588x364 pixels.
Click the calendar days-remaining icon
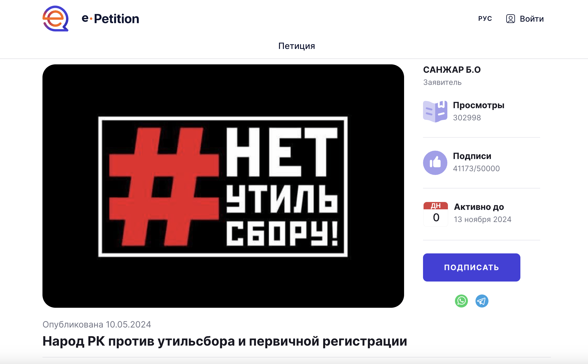tap(436, 214)
